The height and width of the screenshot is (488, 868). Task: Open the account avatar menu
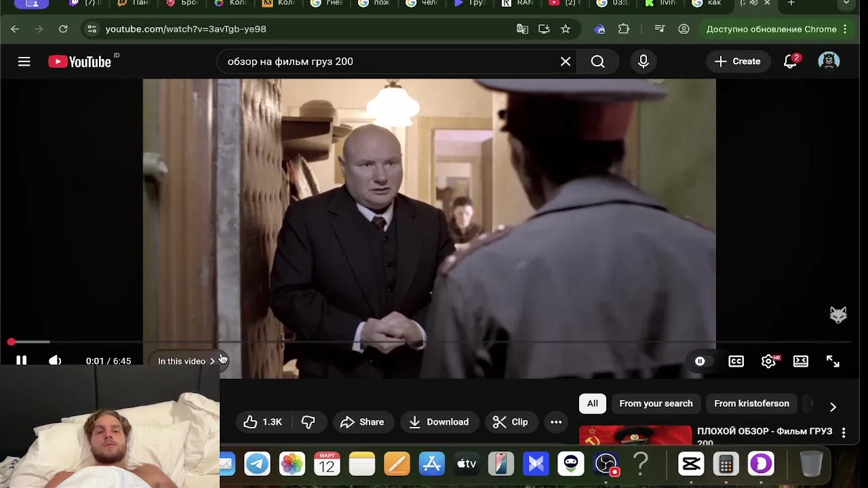click(829, 62)
